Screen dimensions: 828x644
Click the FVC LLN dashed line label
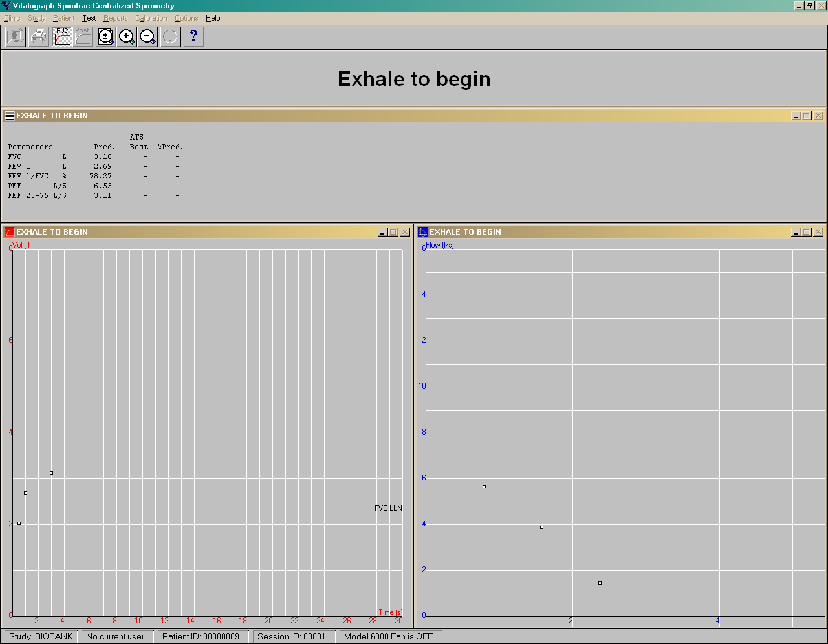tap(388, 508)
